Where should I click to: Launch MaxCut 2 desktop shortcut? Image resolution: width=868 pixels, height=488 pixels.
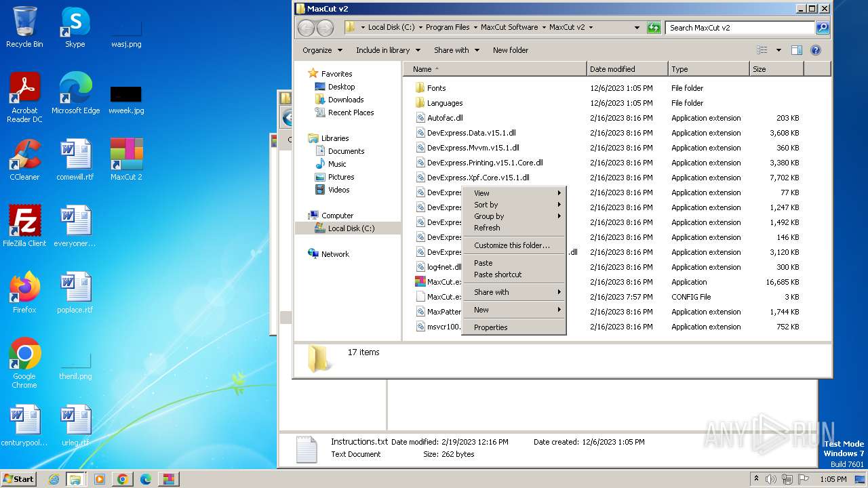coord(126,160)
